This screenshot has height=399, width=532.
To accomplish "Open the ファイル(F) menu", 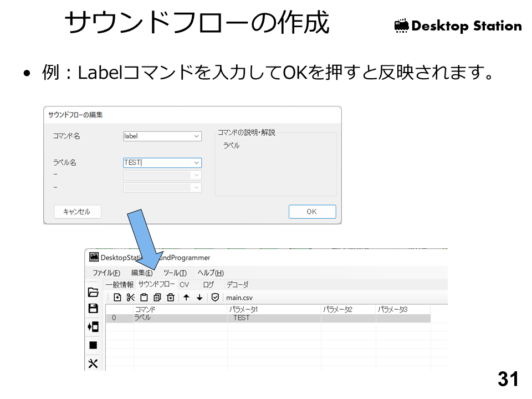I will click(x=106, y=273).
